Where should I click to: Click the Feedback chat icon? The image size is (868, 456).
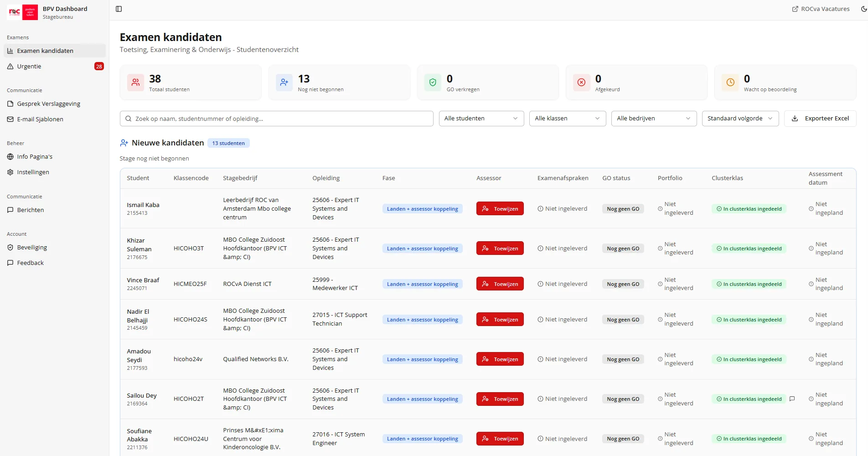(x=10, y=263)
